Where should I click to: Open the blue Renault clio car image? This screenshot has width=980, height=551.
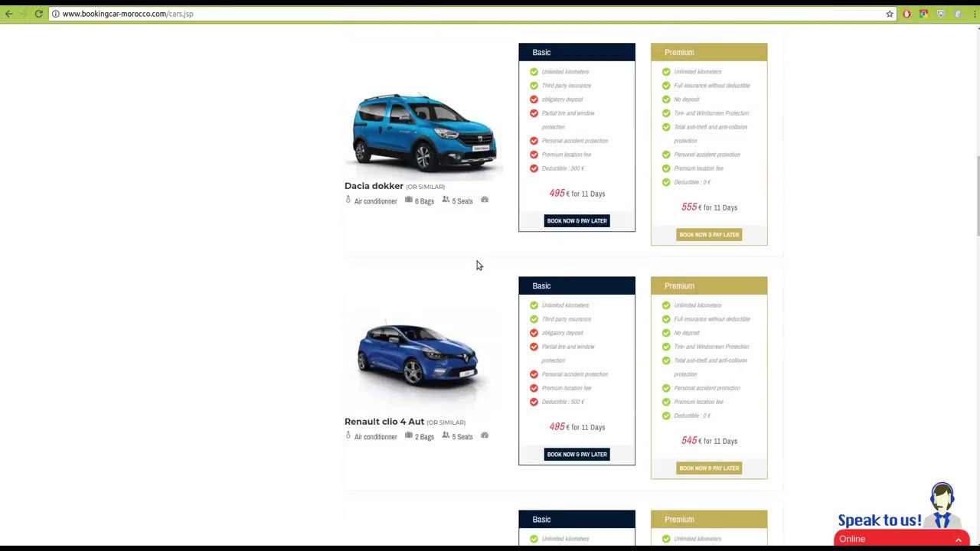coord(418,354)
